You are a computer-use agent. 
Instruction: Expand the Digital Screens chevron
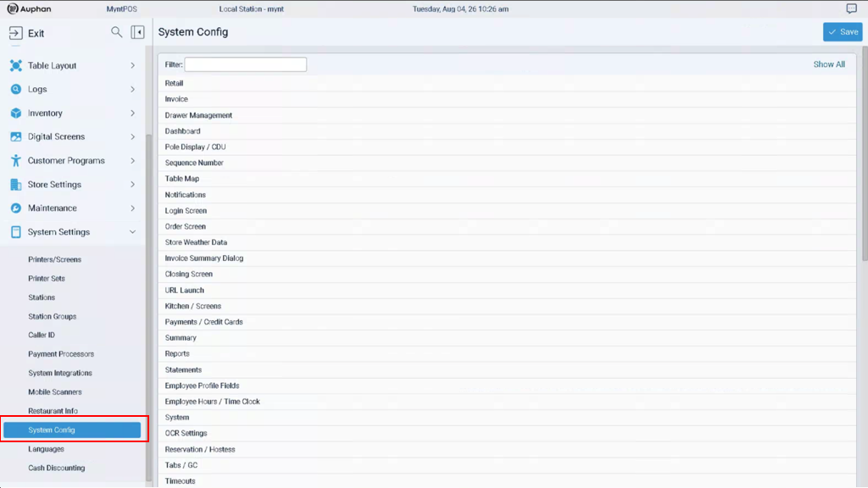click(x=133, y=136)
